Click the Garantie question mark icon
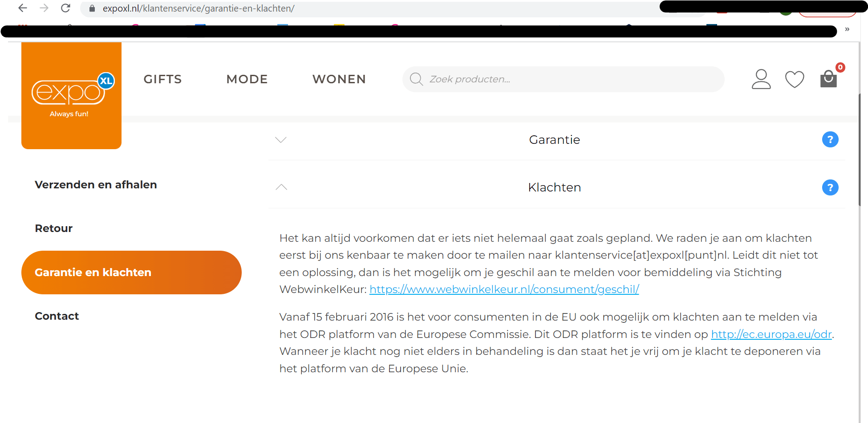Viewport: 868px width, 423px height. 830,140
